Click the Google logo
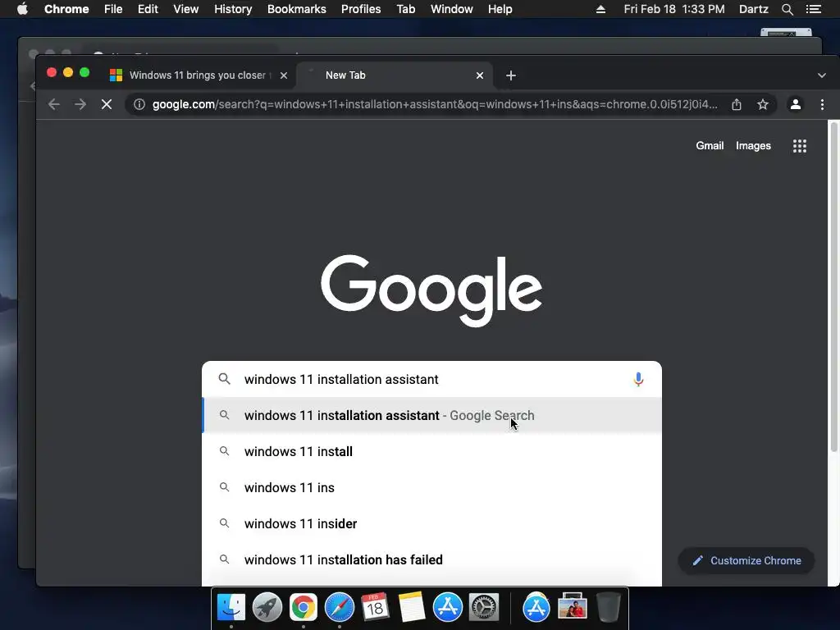This screenshot has width=840, height=630. (431, 290)
